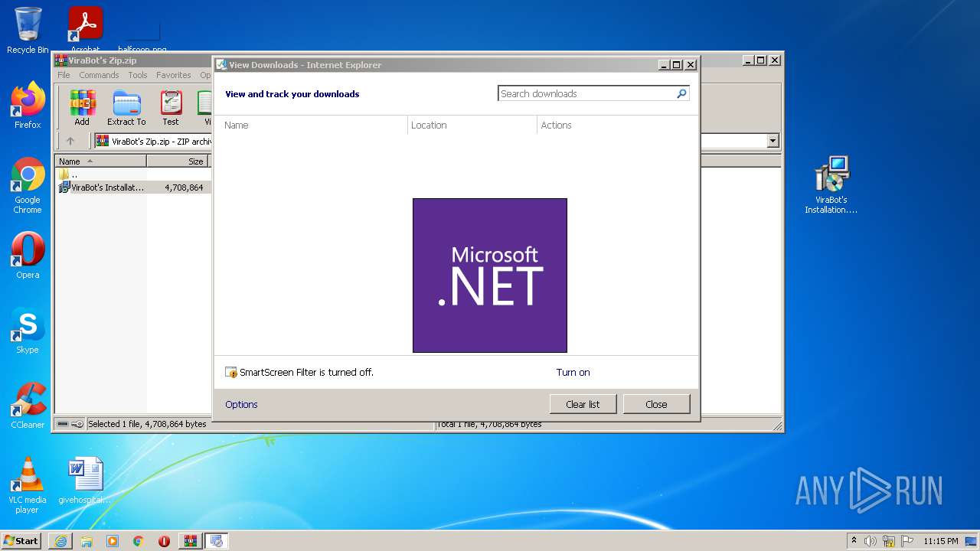Open Recycle Bin desktop icon
Image resolution: width=980 pixels, height=551 pixels.
[28, 31]
